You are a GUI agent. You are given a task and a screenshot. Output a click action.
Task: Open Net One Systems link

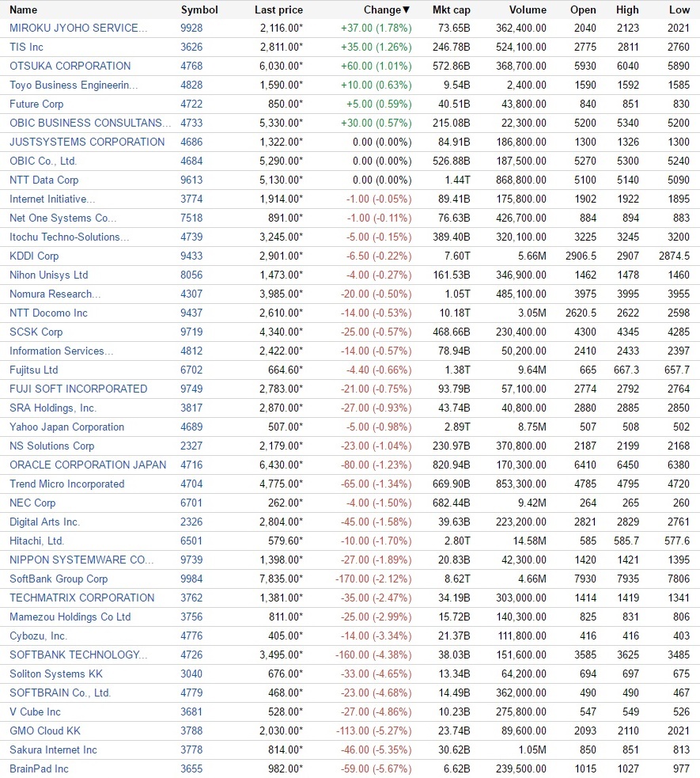[x=63, y=218]
